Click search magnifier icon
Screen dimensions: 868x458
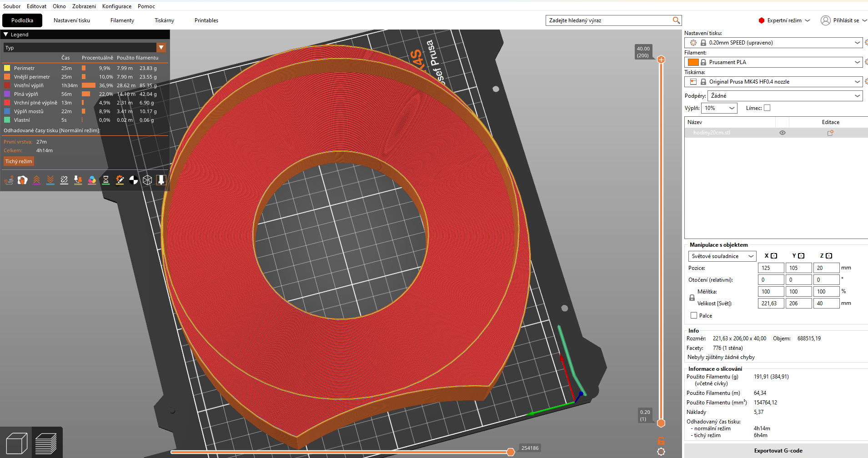676,20
